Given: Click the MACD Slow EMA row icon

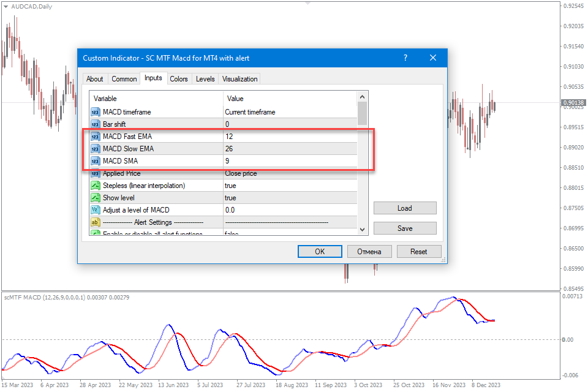Looking at the screenshot, I should (96, 149).
